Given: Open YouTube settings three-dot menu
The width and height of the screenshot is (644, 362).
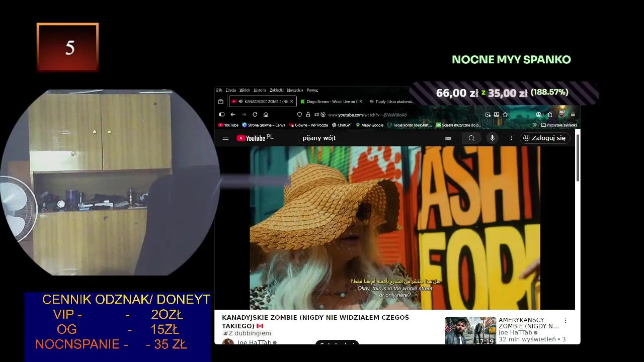Looking at the screenshot, I should (511, 138).
